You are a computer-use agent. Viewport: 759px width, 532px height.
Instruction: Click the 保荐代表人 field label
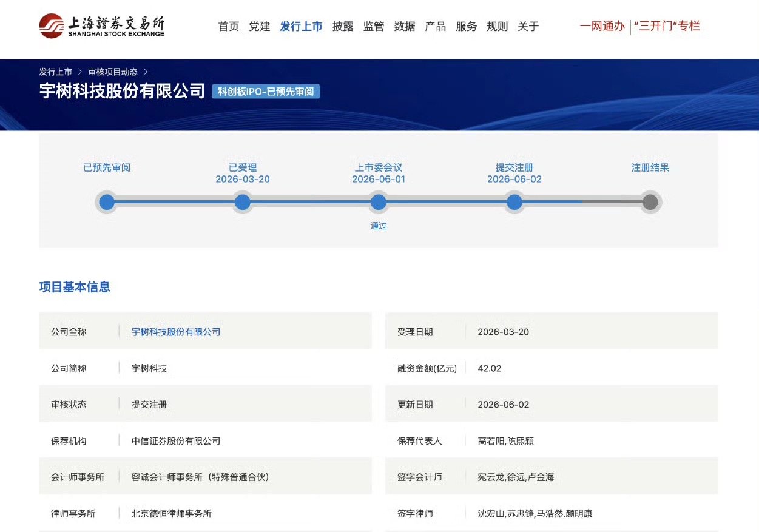coord(420,441)
